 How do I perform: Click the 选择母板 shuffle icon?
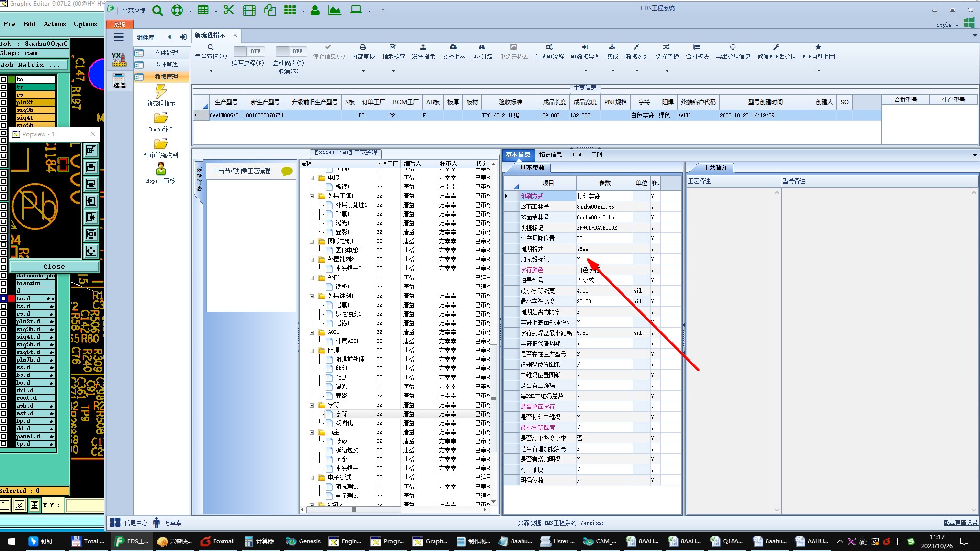(667, 47)
